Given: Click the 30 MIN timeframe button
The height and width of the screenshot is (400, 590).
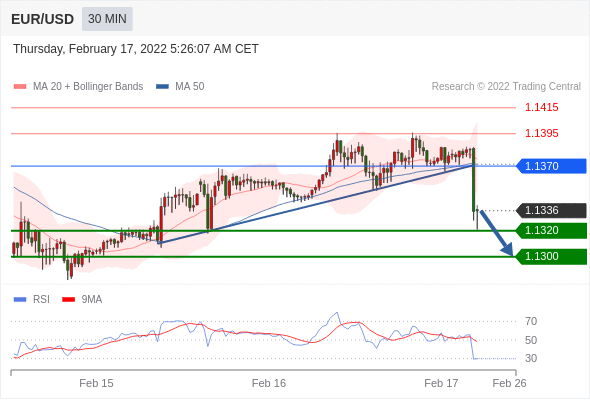Looking at the screenshot, I should pos(107,19).
